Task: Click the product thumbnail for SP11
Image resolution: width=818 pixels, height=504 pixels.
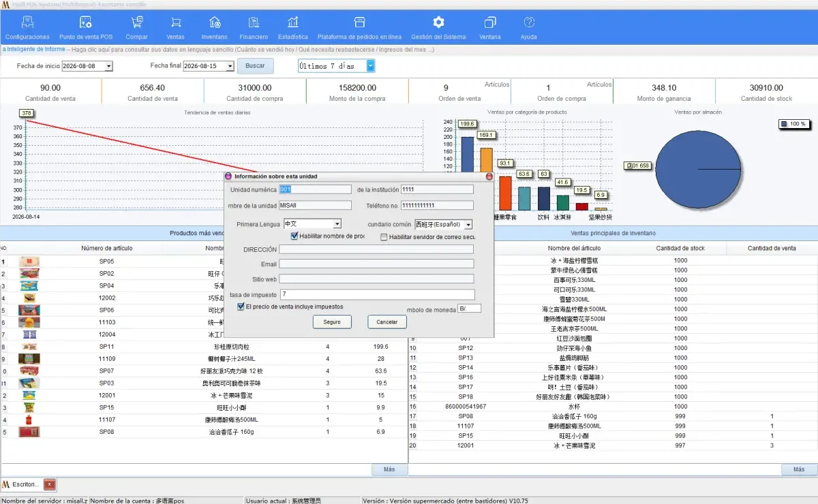Action: 29,347
